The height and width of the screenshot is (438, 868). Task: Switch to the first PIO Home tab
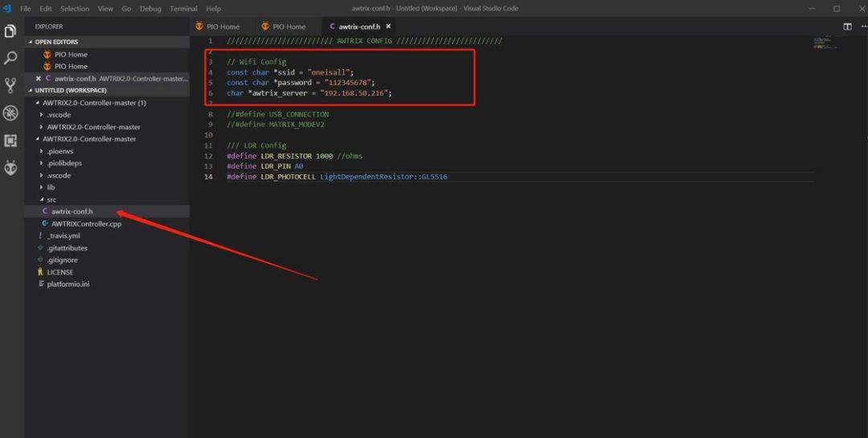pos(217,27)
